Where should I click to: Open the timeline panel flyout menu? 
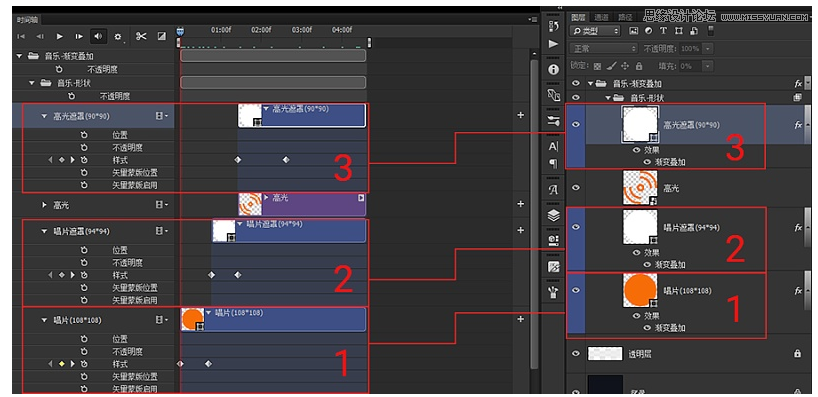click(x=532, y=19)
